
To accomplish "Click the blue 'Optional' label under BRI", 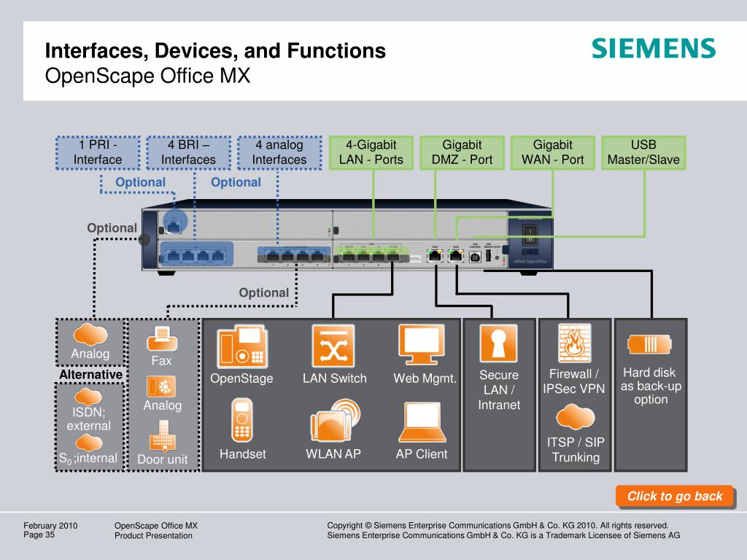I will point(236,182).
